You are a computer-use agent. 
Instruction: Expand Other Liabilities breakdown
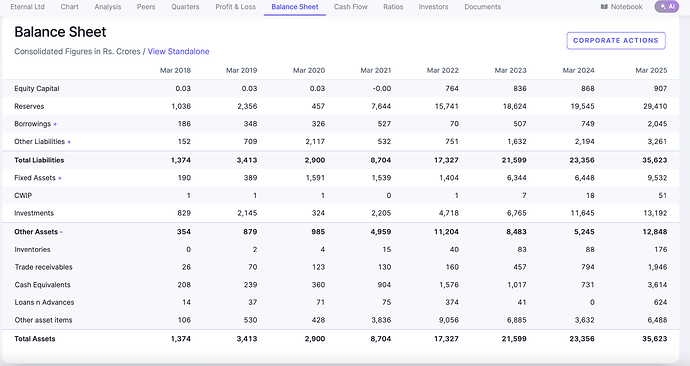[69, 142]
